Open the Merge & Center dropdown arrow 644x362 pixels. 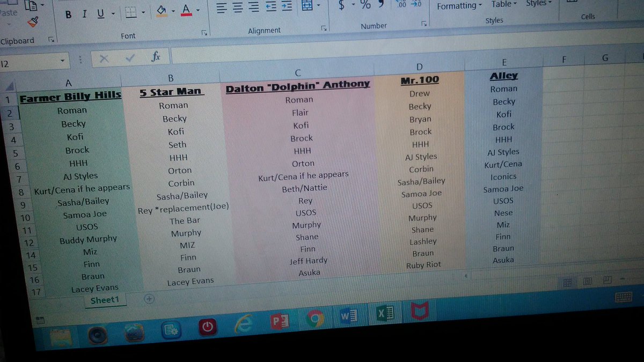pyautogui.click(x=319, y=5)
